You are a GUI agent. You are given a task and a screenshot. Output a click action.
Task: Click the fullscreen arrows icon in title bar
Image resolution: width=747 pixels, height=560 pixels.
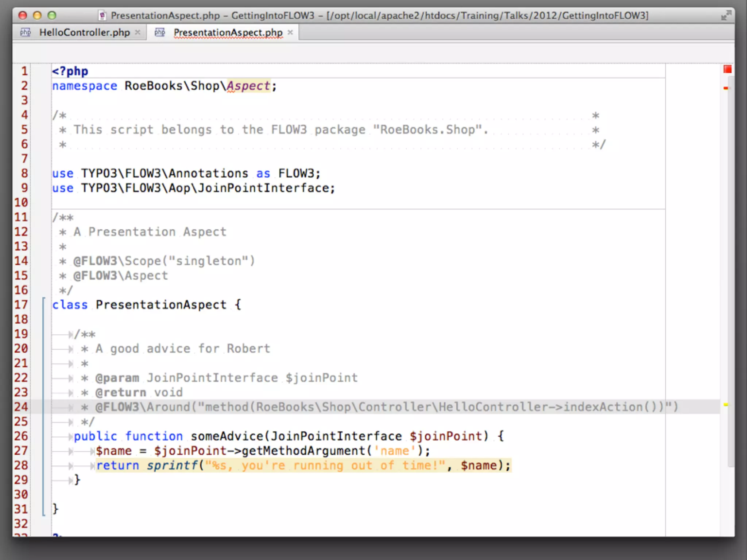coord(726,15)
